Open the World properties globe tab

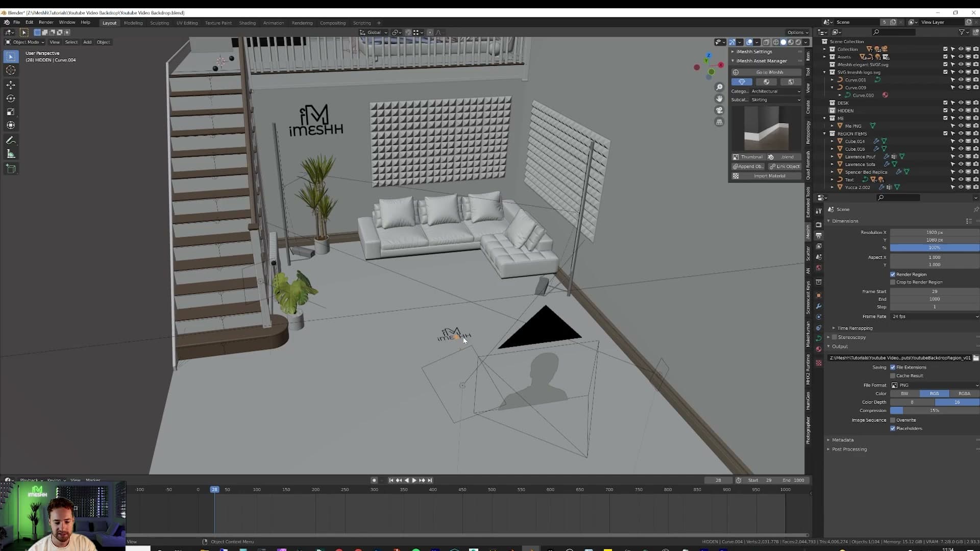819,268
